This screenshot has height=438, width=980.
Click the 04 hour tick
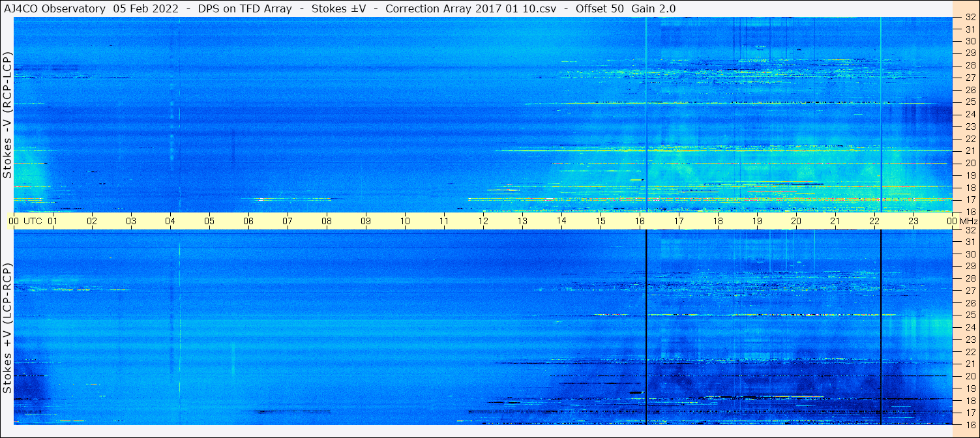[170, 221]
